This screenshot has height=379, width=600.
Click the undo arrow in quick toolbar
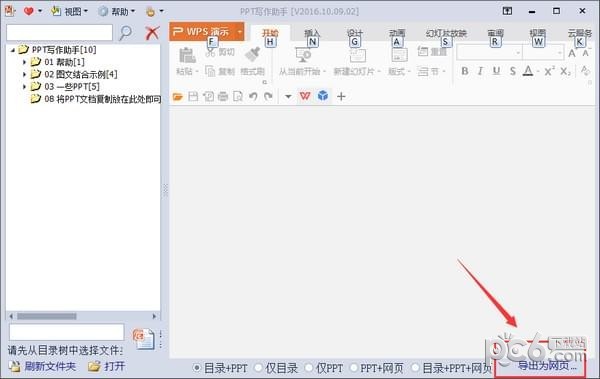pos(253,96)
